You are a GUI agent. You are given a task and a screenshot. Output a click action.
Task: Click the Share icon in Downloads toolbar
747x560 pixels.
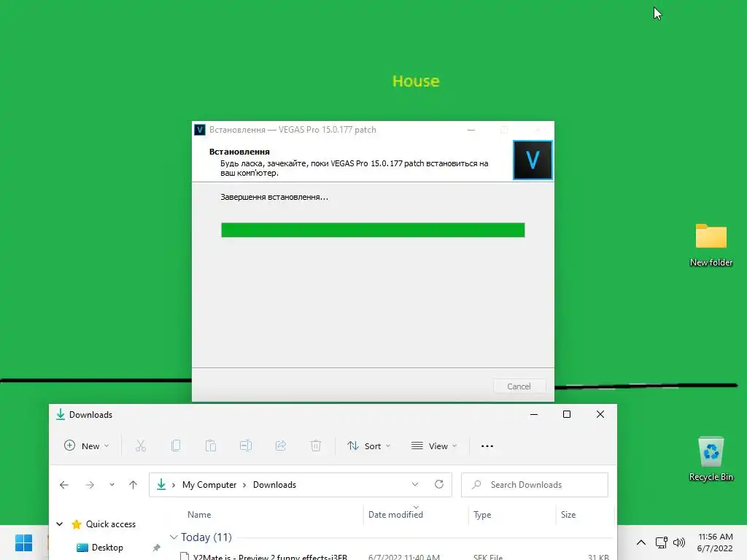click(x=281, y=446)
